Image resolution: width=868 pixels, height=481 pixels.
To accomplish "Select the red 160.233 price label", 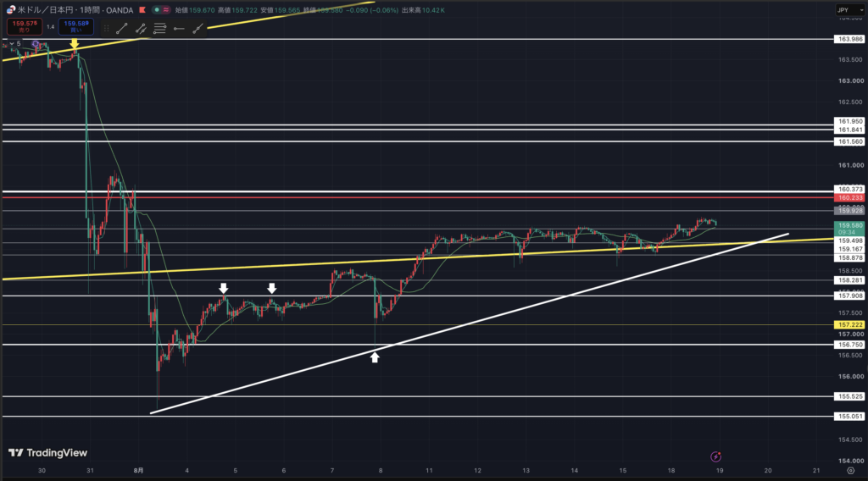I will pyautogui.click(x=849, y=197).
